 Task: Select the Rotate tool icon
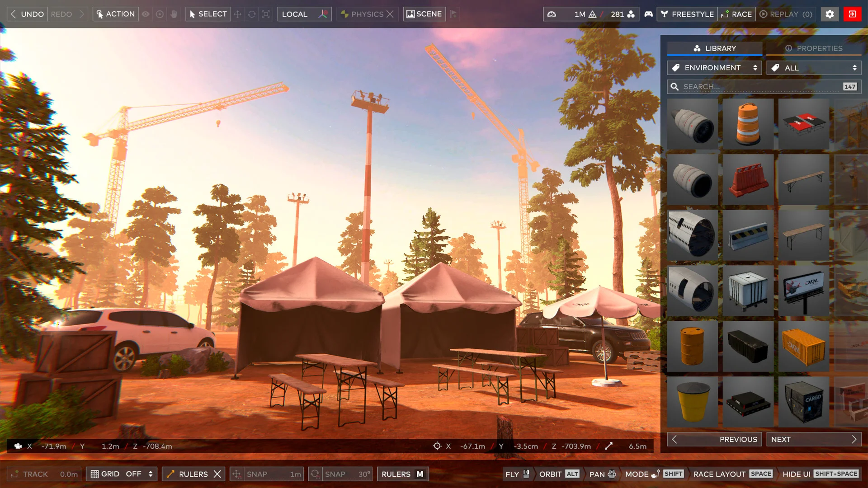point(252,14)
